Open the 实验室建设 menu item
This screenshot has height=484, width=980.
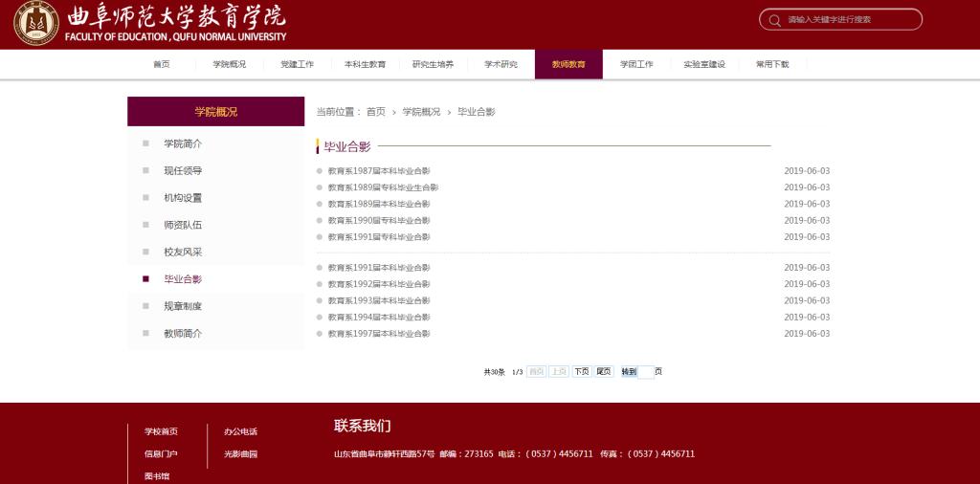coord(703,64)
